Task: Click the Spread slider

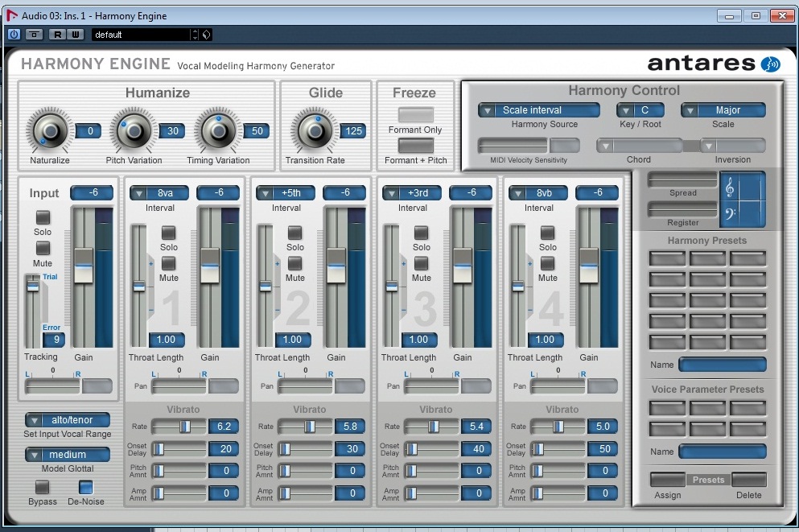Action: [x=683, y=179]
